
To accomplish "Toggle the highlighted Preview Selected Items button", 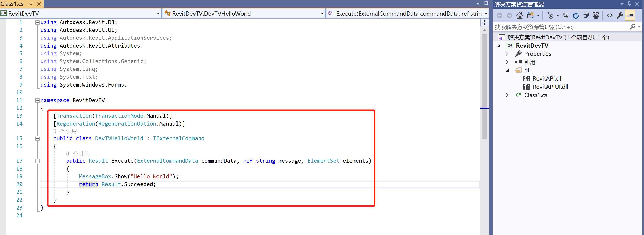I will [x=630, y=15].
